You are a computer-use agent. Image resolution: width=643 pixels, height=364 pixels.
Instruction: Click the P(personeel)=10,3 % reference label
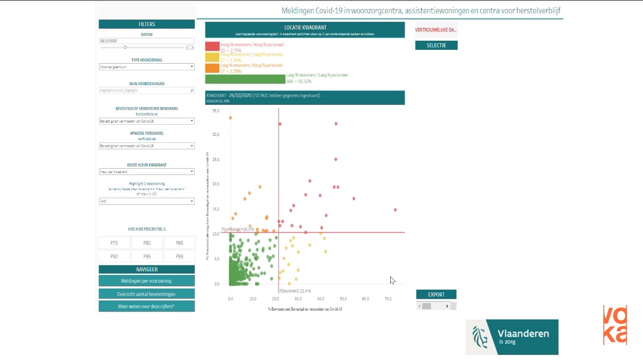(x=238, y=229)
